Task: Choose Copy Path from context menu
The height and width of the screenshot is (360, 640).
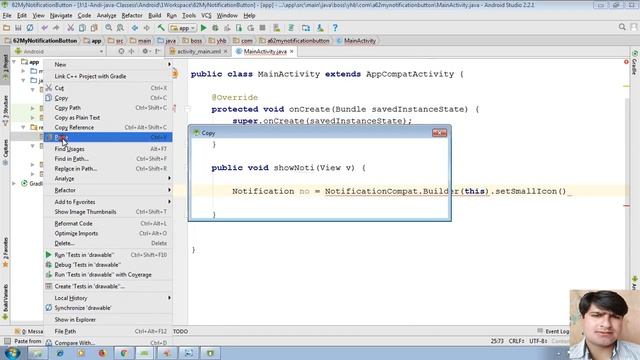Action: pos(108,108)
